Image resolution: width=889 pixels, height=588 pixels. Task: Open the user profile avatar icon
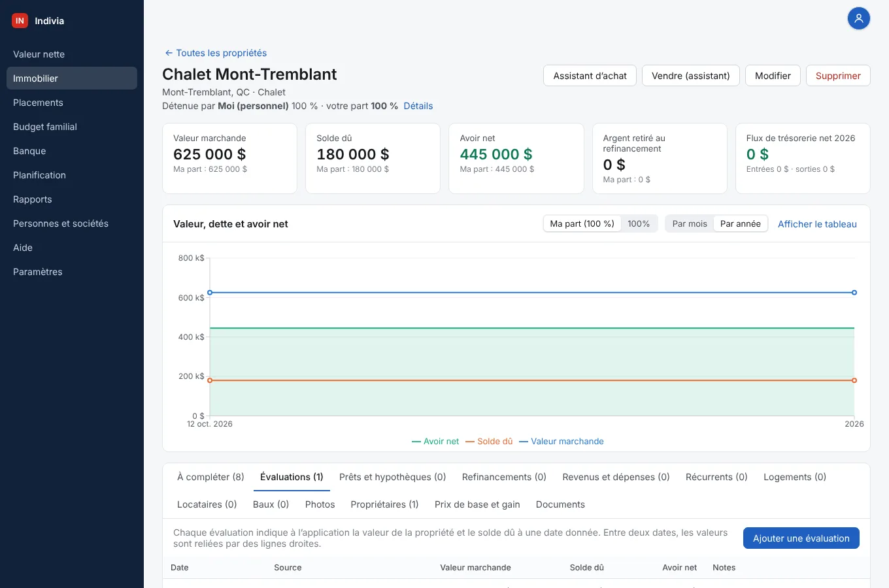[859, 18]
